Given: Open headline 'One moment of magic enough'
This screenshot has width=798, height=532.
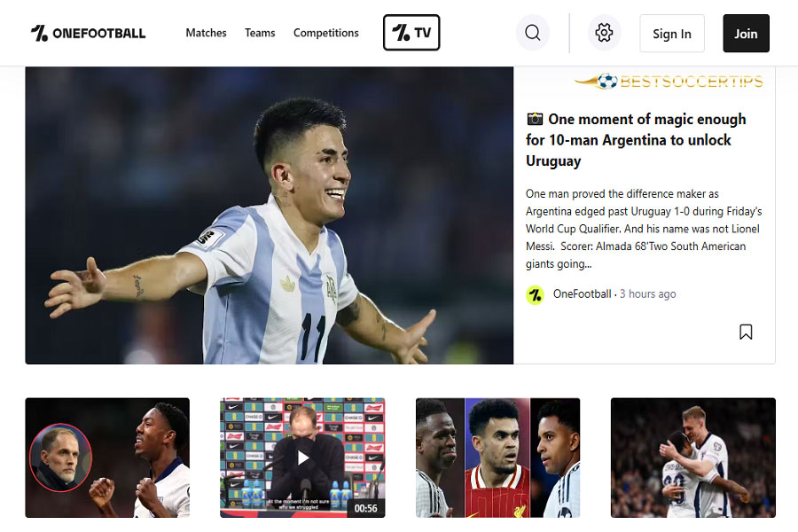Looking at the screenshot, I should 636,140.
